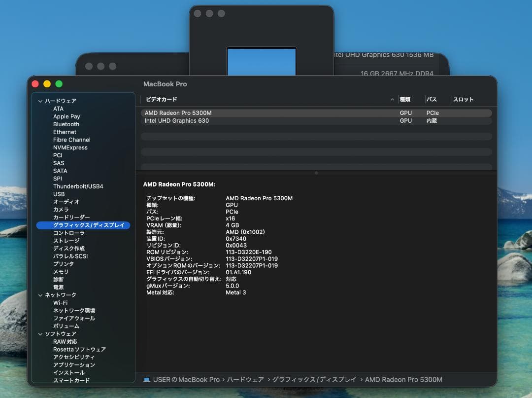The height and width of the screenshot is (398, 532).
Task: Sort by the ビデオカード column header
Action: click(162, 100)
